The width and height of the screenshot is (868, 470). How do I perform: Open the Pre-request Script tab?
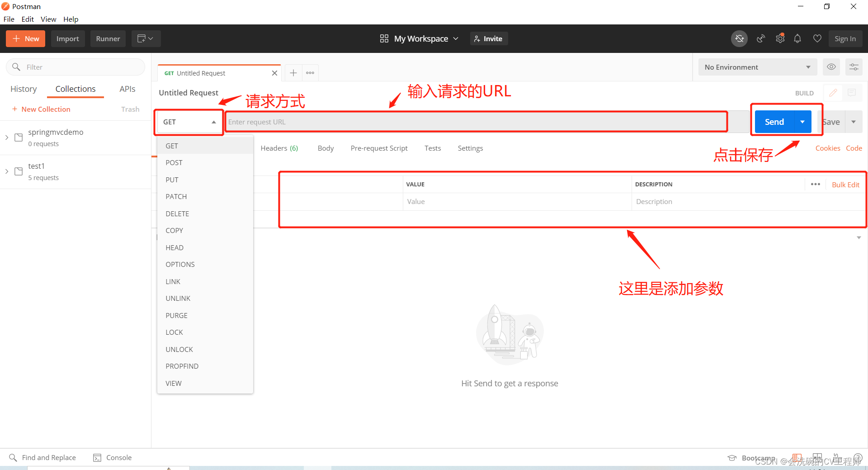pos(379,148)
